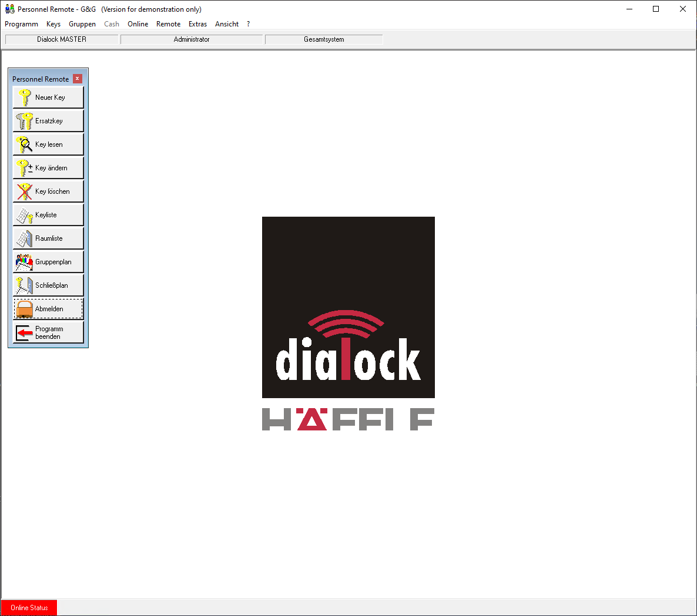Open the Keys menu
The image size is (697, 616).
53,24
